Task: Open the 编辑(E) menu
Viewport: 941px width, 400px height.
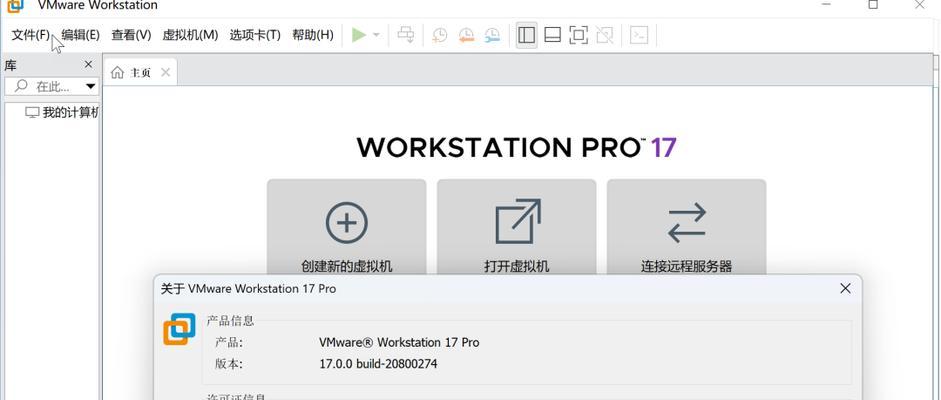Action: point(80,35)
